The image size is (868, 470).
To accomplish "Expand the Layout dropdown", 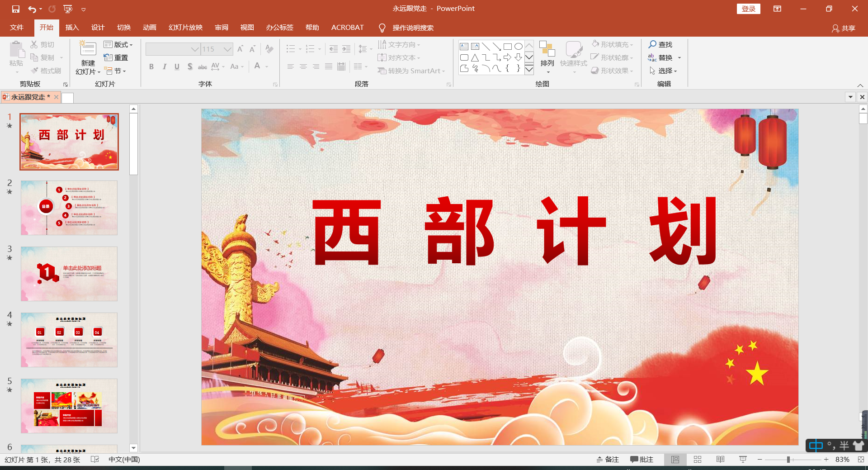I will (x=118, y=44).
